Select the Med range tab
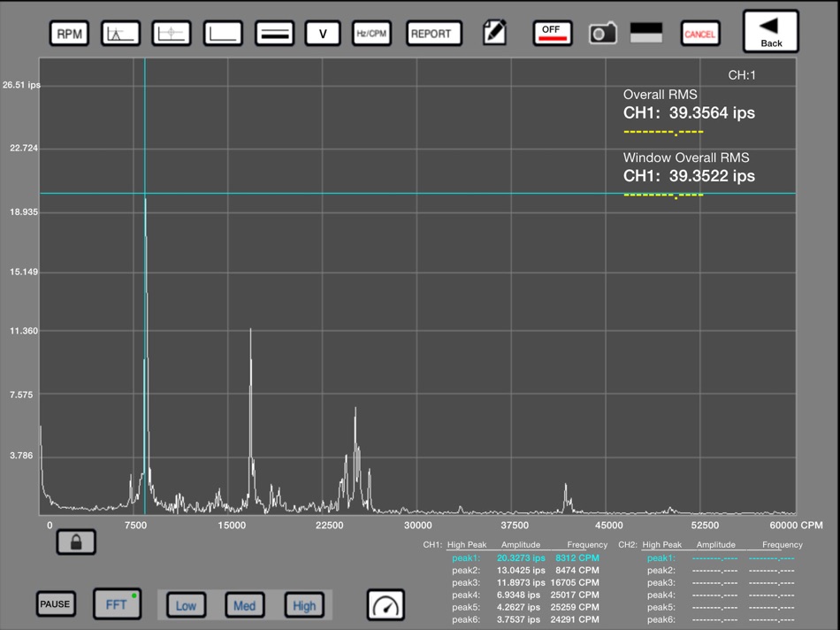 (x=245, y=606)
